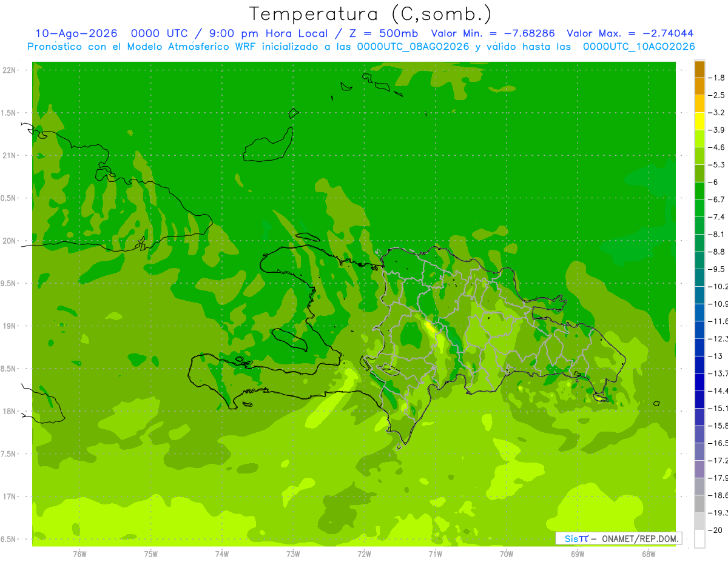The width and height of the screenshot is (728, 562).
Task: Click the '75W' longitude label
Action: click(x=151, y=554)
